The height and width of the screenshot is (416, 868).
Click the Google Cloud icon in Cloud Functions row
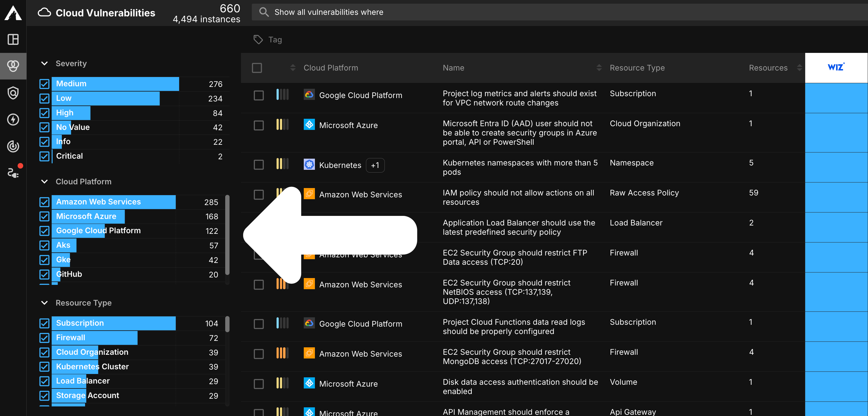pyautogui.click(x=309, y=324)
